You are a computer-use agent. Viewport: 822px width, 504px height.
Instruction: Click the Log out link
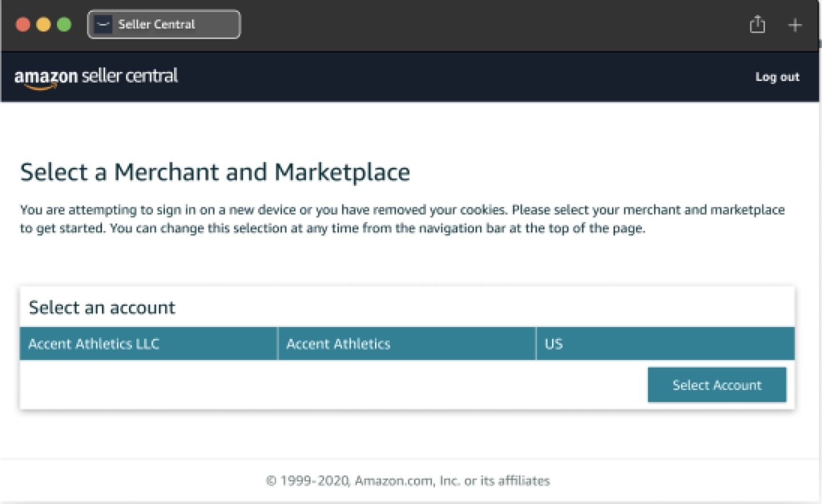pos(777,76)
